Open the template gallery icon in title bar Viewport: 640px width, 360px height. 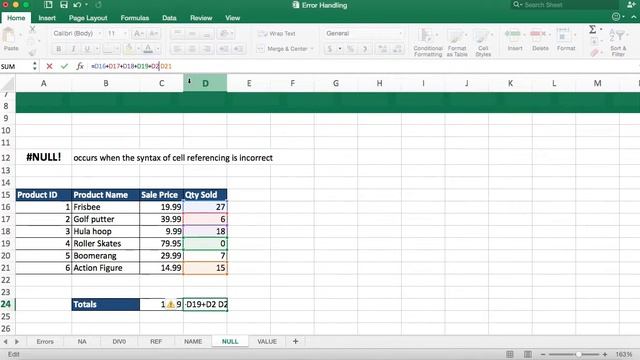48,5
